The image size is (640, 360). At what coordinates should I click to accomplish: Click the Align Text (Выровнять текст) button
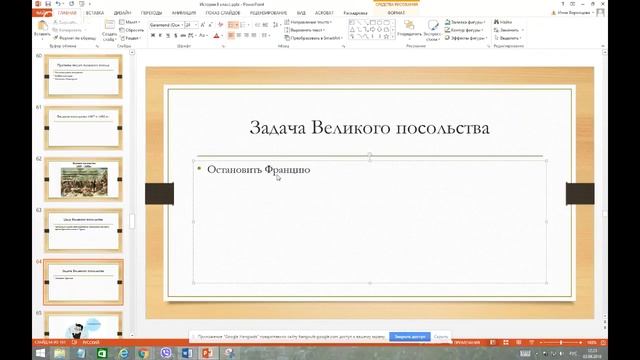click(x=304, y=30)
